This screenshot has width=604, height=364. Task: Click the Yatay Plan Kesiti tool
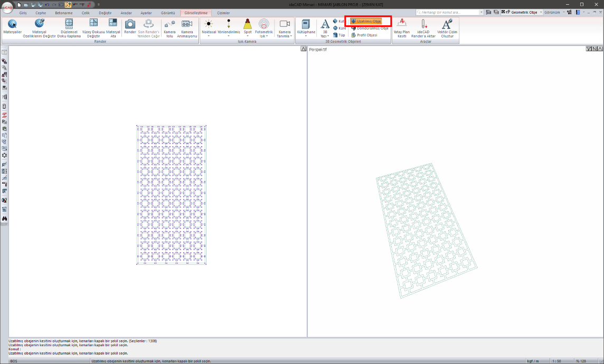pyautogui.click(x=402, y=27)
